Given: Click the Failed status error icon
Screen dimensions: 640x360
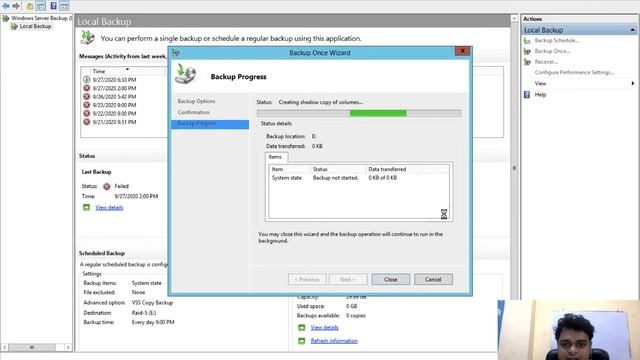Looking at the screenshot, I should pos(107,187).
